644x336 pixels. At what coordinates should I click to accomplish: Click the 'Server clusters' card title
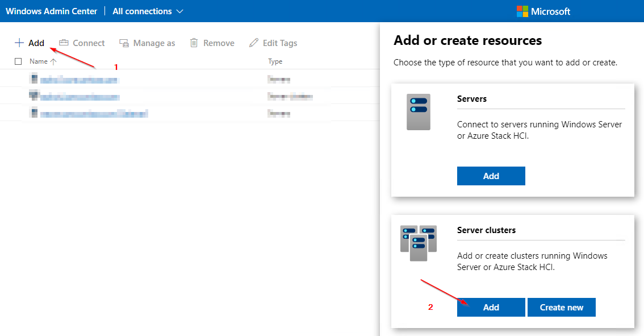click(x=486, y=230)
